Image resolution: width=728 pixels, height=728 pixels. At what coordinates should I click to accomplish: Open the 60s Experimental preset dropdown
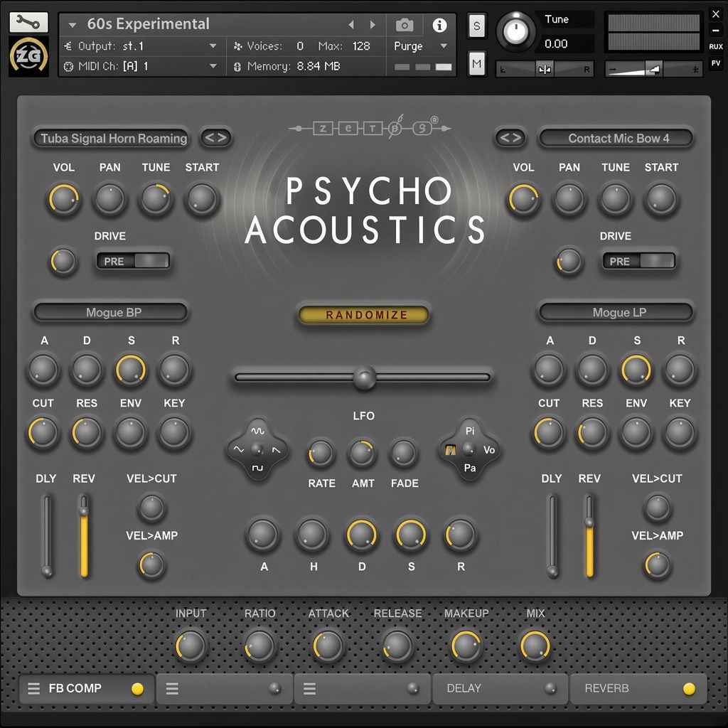tap(72, 25)
